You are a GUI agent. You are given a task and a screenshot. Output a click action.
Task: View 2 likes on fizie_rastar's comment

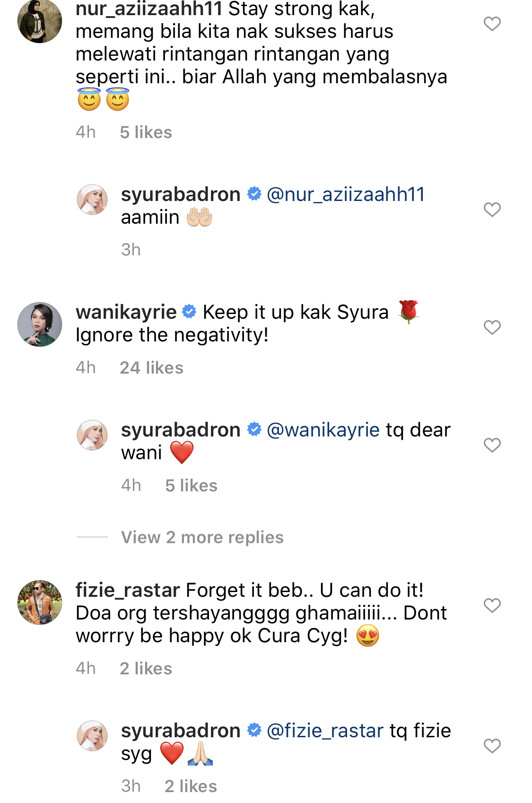146,668
